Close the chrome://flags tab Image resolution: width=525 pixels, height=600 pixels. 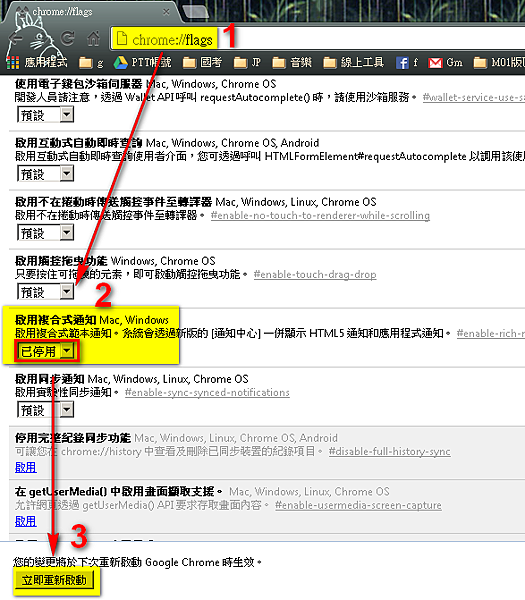(x=166, y=12)
